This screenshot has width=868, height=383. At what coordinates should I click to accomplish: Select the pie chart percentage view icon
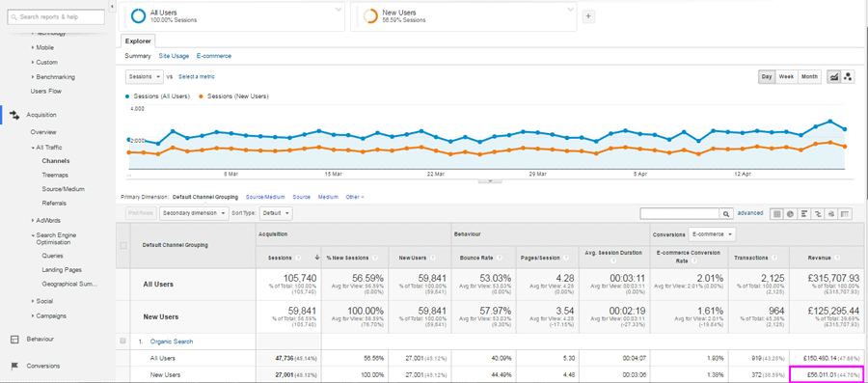tap(791, 213)
